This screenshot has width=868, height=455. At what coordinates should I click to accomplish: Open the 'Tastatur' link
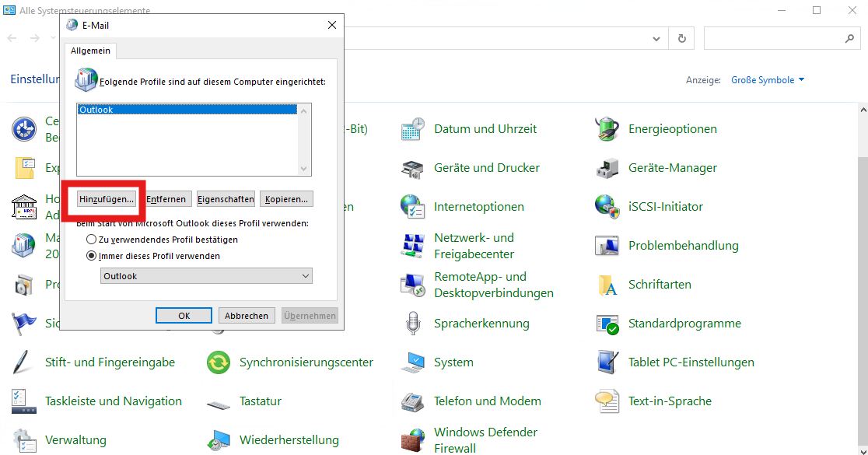pyautogui.click(x=261, y=401)
